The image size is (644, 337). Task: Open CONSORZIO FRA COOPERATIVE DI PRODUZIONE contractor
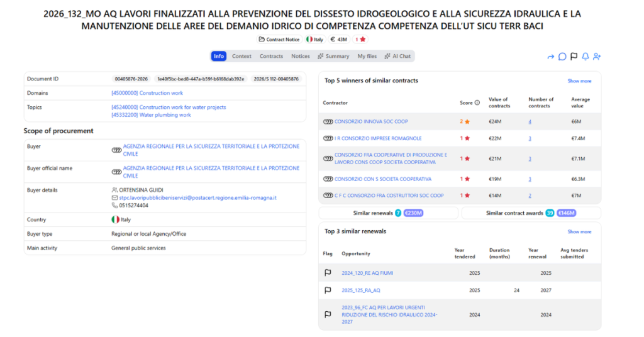point(391,158)
